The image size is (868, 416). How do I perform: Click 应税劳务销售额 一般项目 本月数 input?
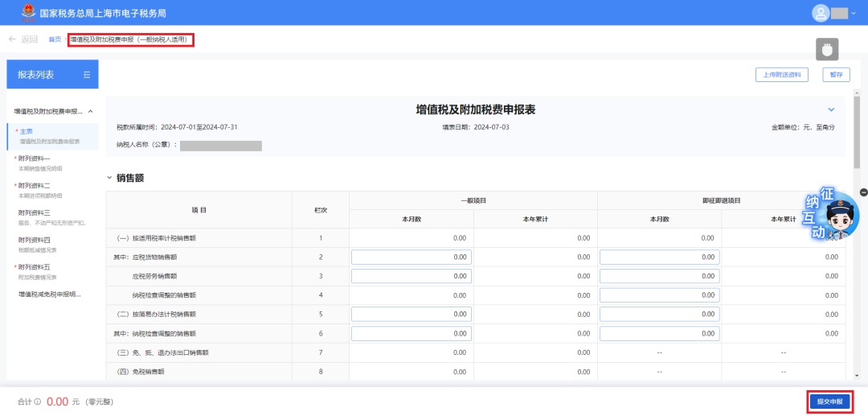pos(411,277)
